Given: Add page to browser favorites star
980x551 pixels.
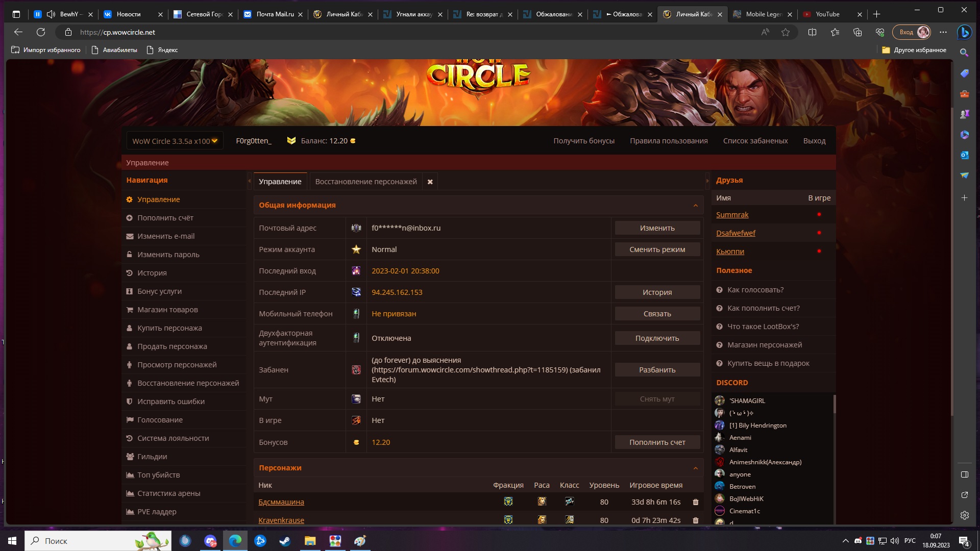Looking at the screenshot, I should 786,32.
